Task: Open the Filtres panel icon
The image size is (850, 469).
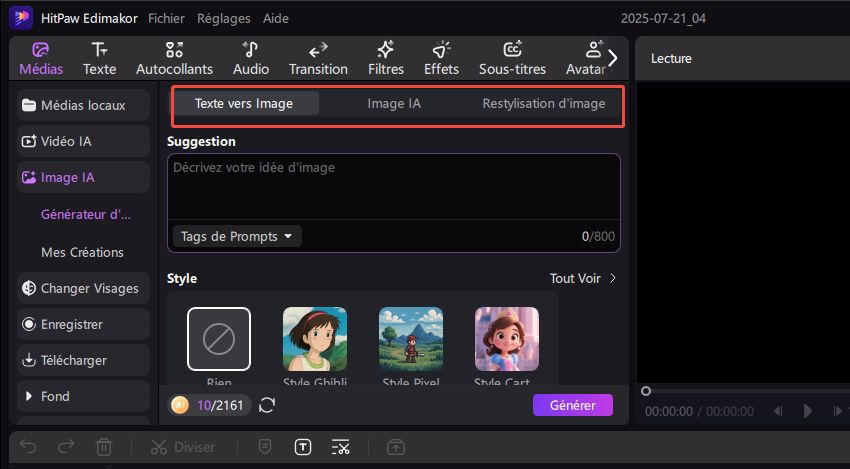Action: [x=385, y=58]
